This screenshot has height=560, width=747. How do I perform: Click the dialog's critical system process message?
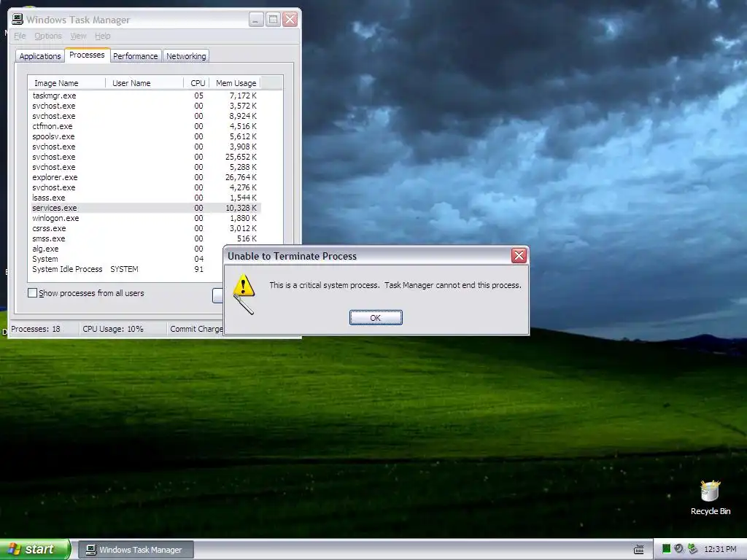(x=395, y=285)
